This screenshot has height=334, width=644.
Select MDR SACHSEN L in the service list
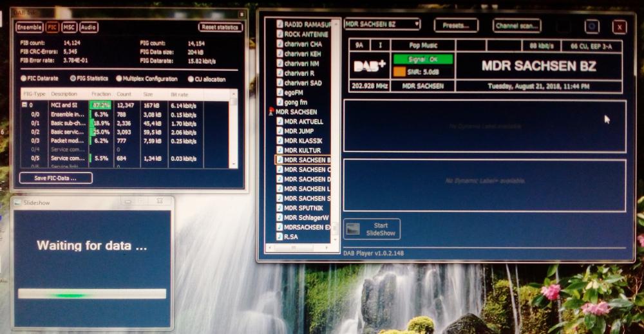(303, 189)
